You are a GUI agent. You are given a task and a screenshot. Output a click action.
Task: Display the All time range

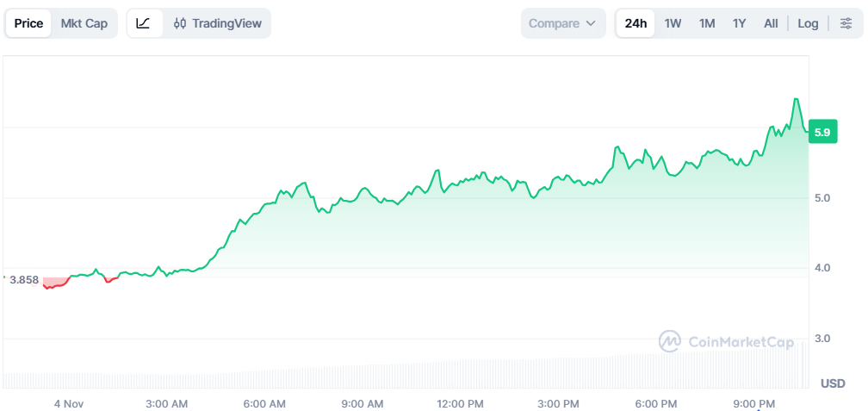(x=771, y=23)
